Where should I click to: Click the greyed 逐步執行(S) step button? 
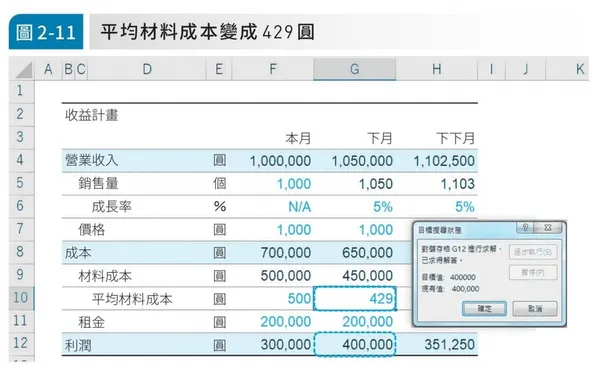(x=533, y=252)
